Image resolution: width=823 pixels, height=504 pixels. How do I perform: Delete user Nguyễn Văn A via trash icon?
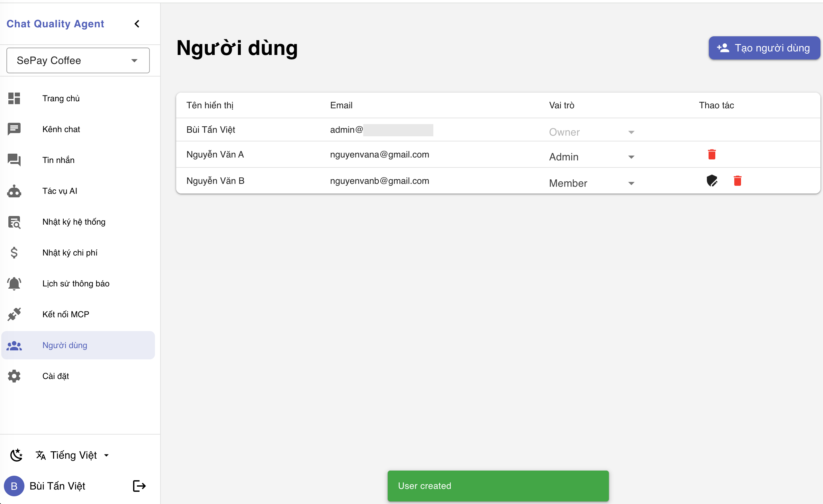711,154
